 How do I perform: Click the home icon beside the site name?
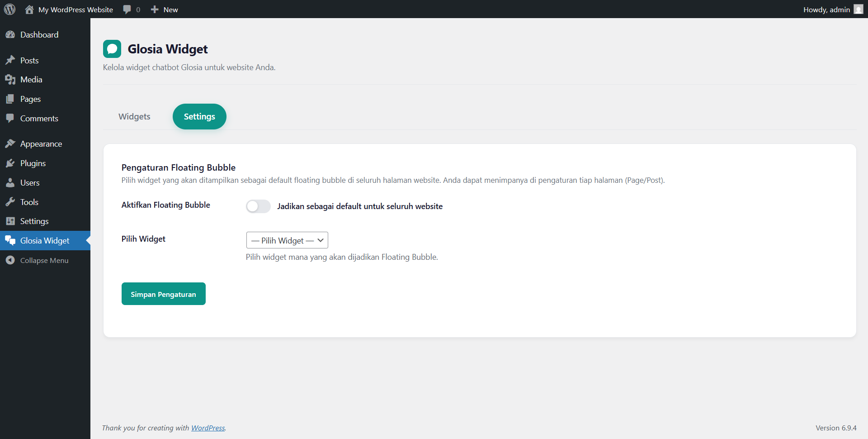tap(29, 10)
